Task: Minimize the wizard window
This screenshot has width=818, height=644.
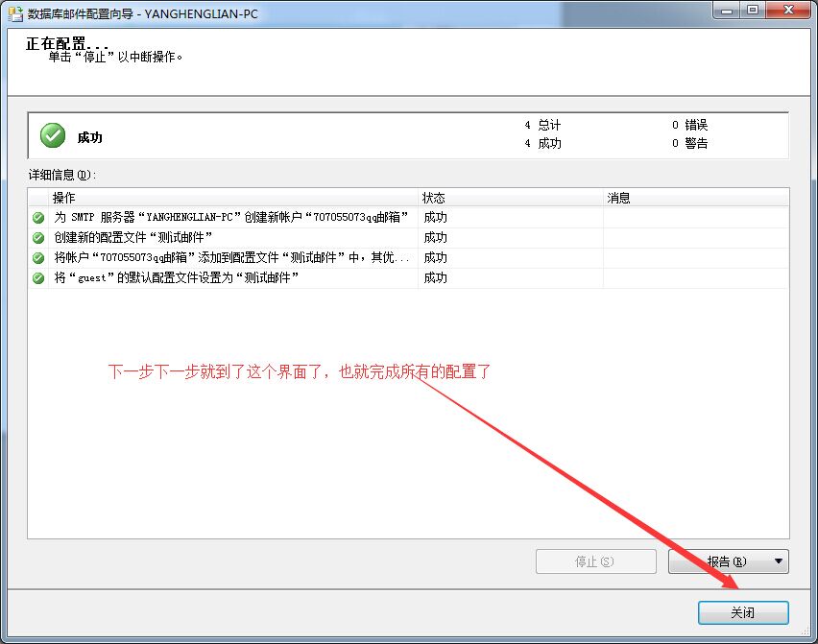Action: 727,10
